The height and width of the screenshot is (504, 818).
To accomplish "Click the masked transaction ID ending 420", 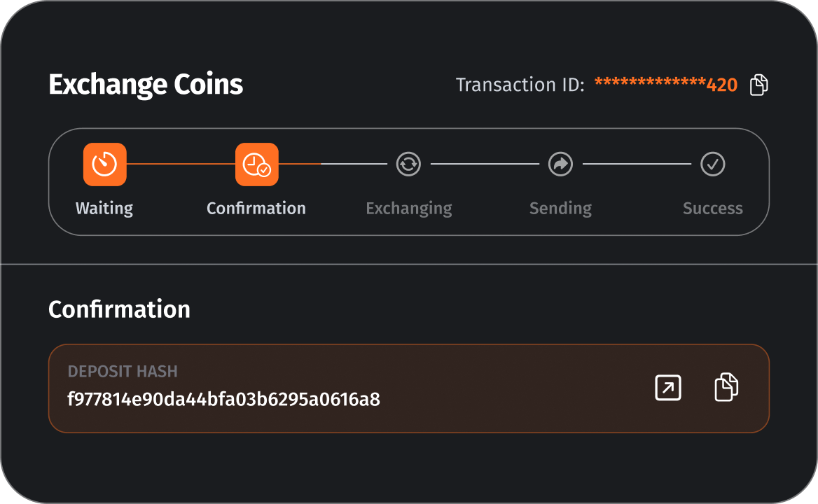I will pos(665,85).
